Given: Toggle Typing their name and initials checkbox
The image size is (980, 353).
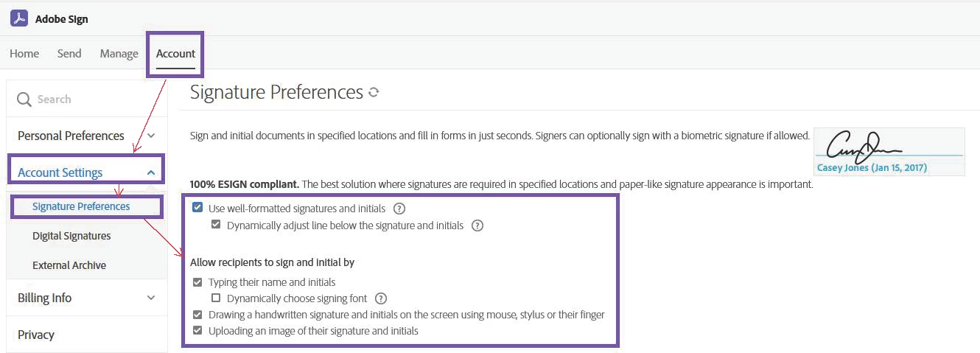Looking at the screenshot, I should point(197,282).
